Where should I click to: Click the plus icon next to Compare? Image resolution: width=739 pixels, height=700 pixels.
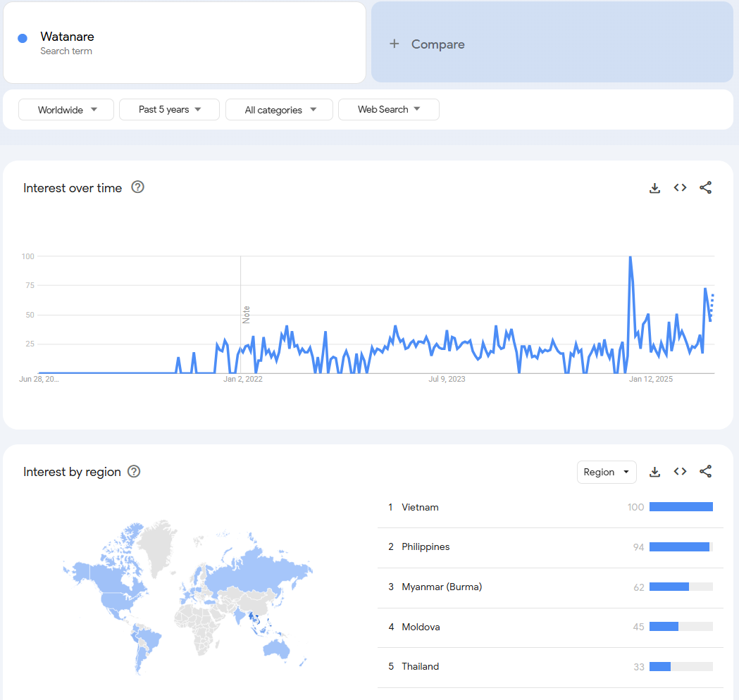click(394, 44)
